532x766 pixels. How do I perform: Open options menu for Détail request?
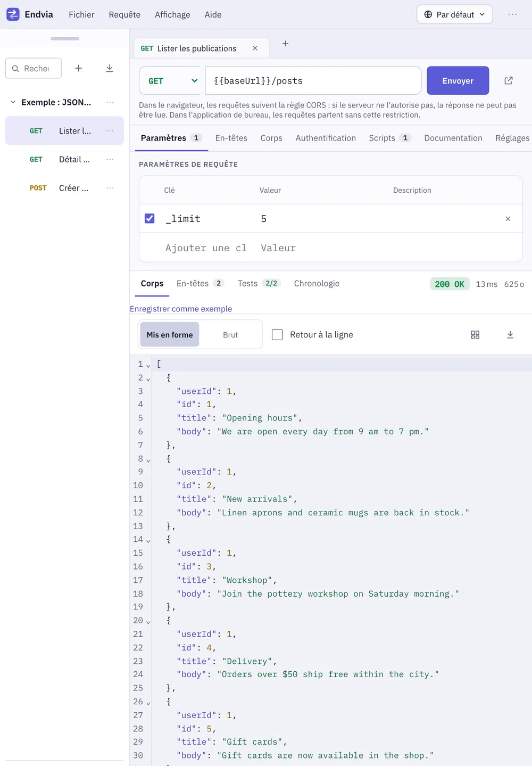point(110,159)
